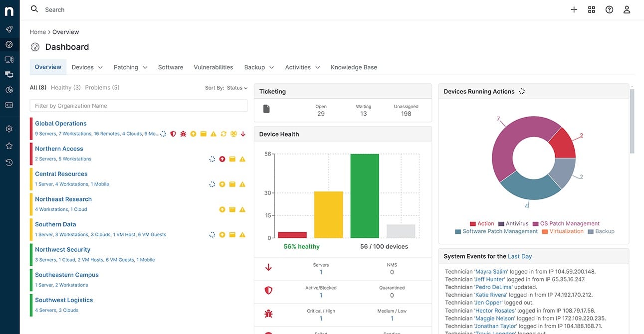This screenshot has height=334, width=644.
Task: Click the ticket document icon in Ticketing
Action: click(266, 109)
